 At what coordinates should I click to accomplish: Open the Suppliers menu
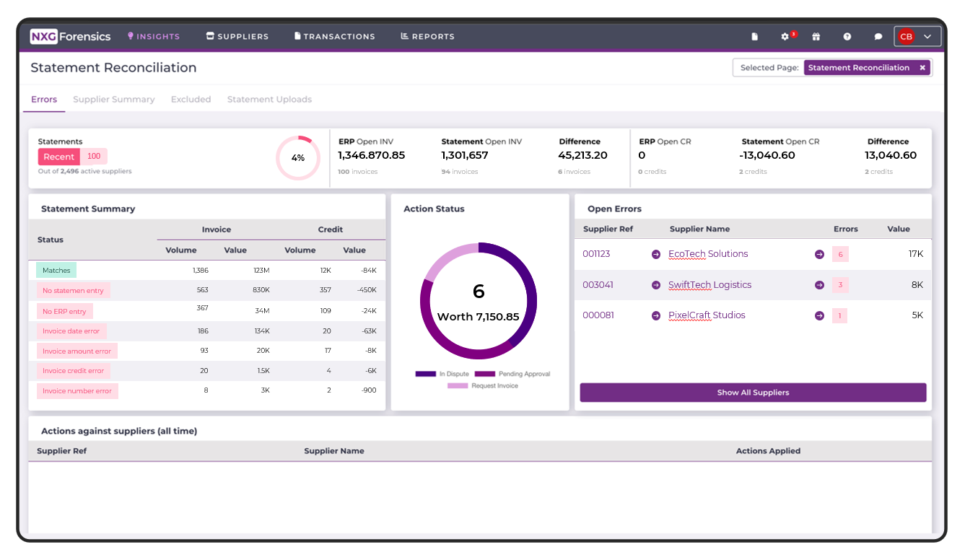(x=237, y=36)
